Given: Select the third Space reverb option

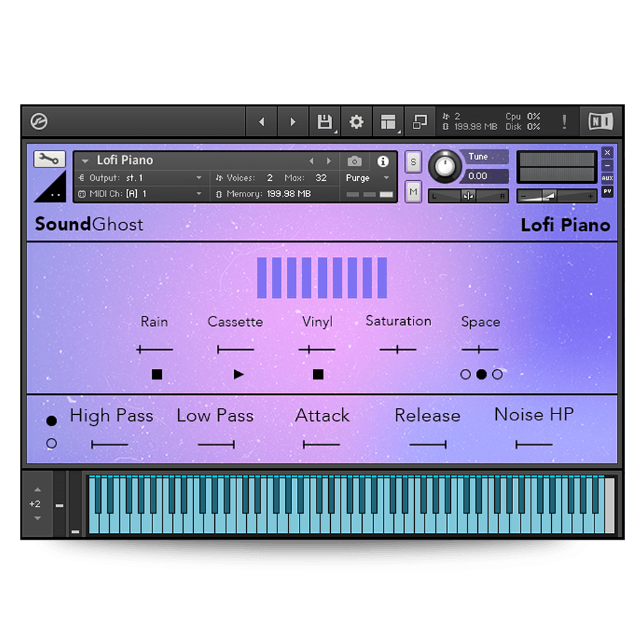Looking at the screenshot, I should [x=497, y=374].
